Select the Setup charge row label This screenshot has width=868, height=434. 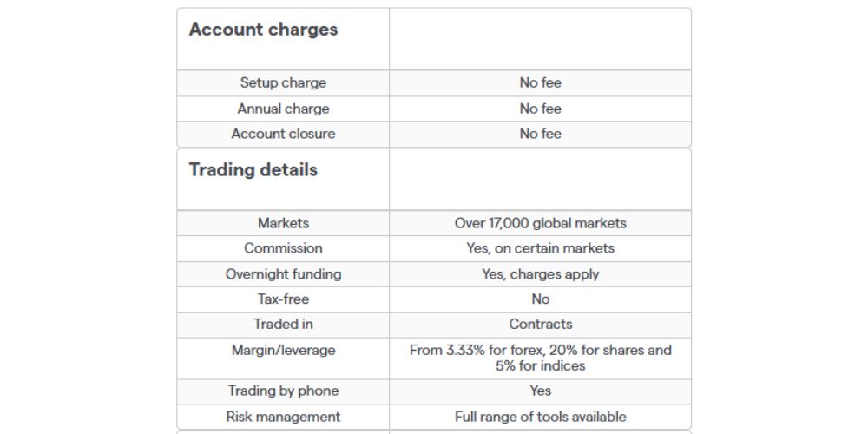[x=283, y=83]
